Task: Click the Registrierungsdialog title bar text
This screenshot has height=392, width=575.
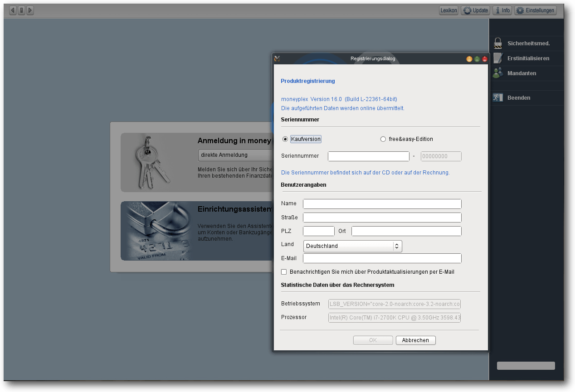Action: pyautogui.click(x=373, y=59)
